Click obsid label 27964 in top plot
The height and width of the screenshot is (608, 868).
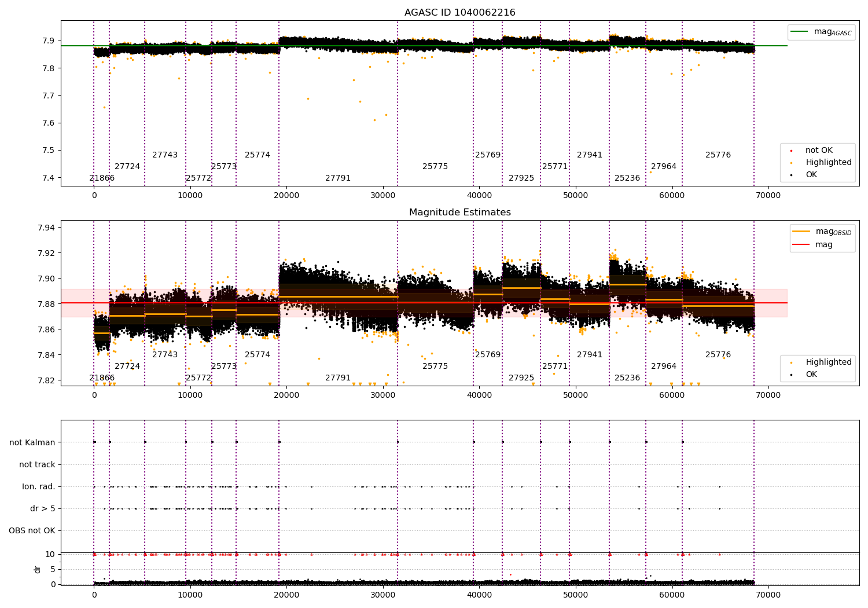click(664, 167)
